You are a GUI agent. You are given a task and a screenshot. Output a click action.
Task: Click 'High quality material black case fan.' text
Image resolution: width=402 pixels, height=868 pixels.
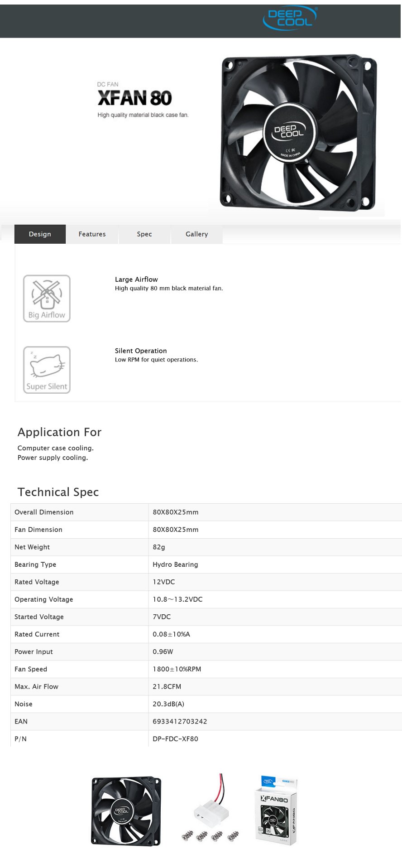click(x=143, y=115)
